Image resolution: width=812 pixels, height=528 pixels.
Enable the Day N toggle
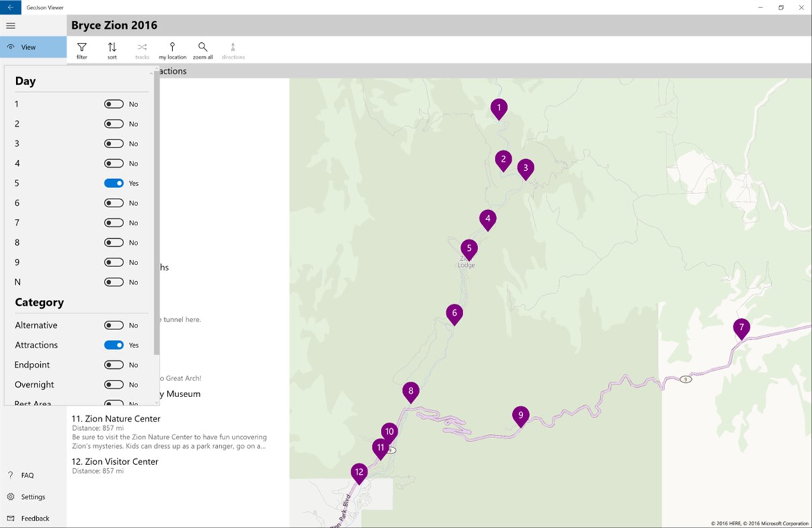pyautogui.click(x=114, y=282)
